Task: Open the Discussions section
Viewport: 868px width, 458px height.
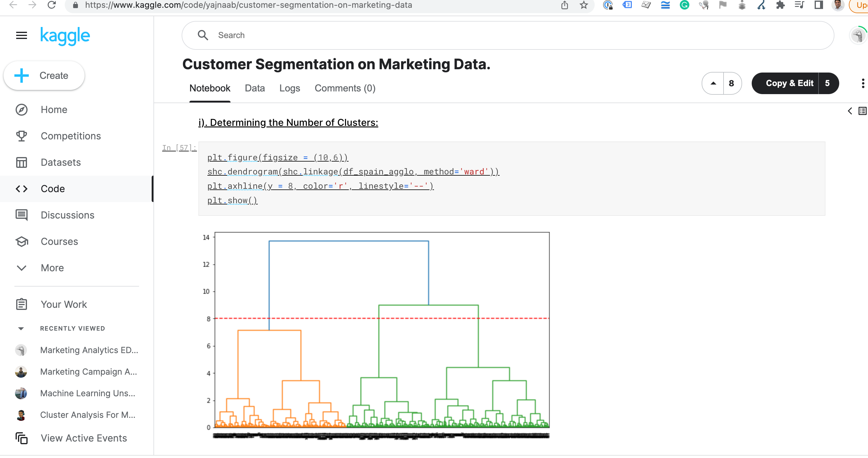Action: (x=67, y=215)
